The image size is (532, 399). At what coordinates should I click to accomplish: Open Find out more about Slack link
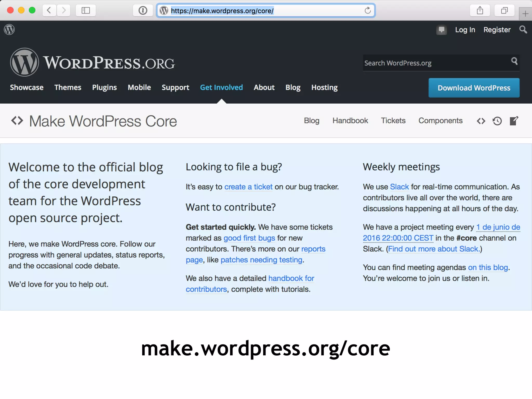pyautogui.click(x=434, y=249)
